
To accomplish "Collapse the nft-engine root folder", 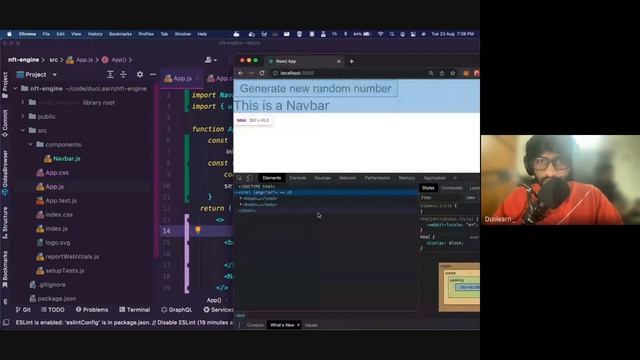I will (15, 88).
